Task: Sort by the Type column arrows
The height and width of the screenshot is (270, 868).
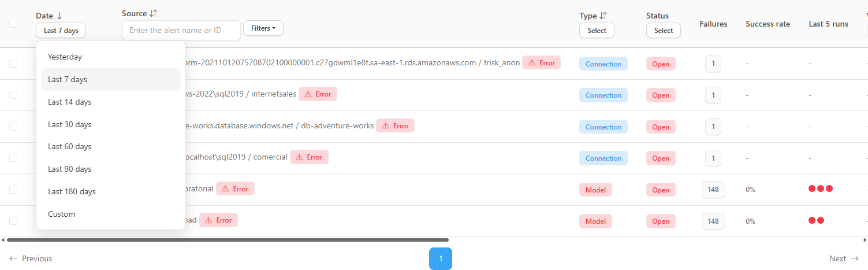Action: [603, 16]
